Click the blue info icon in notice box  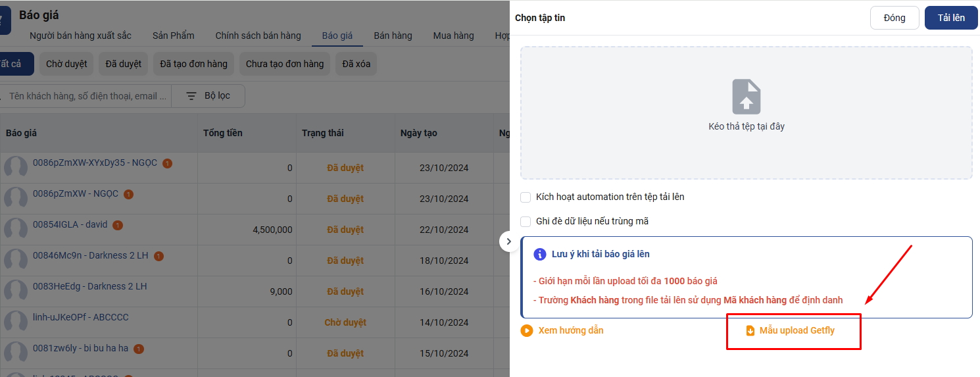point(540,254)
